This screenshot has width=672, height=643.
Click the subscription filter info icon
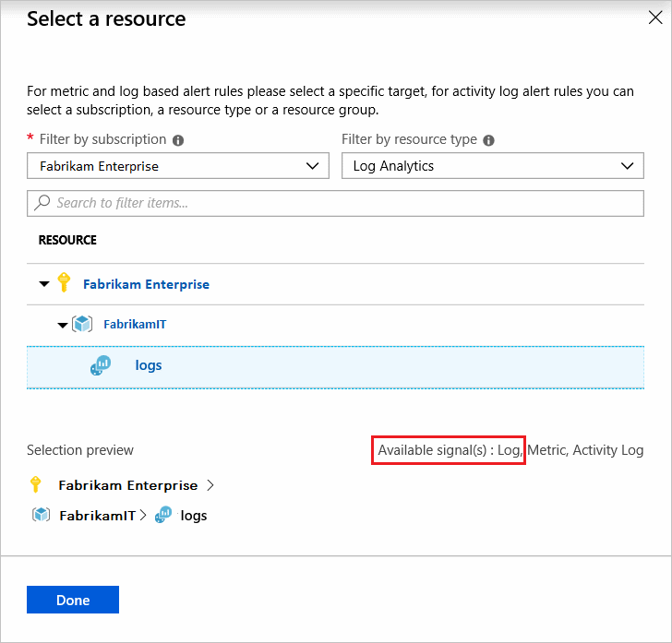[x=178, y=140]
